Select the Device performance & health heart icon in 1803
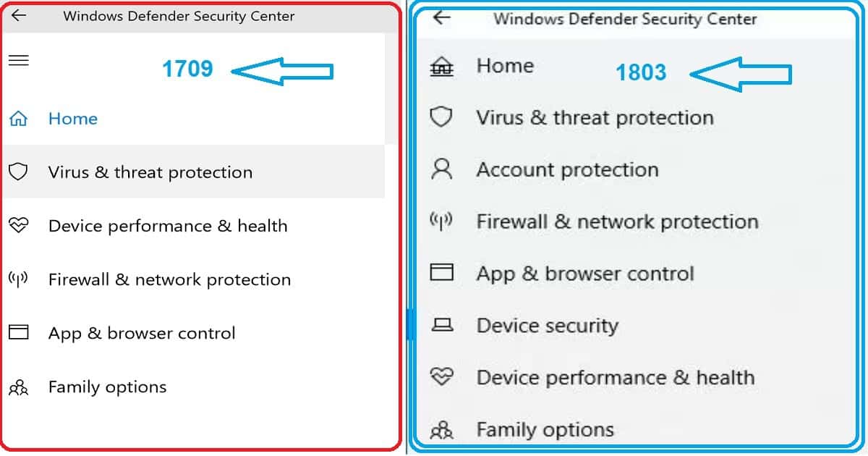The image size is (868, 456). (x=443, y=377)
